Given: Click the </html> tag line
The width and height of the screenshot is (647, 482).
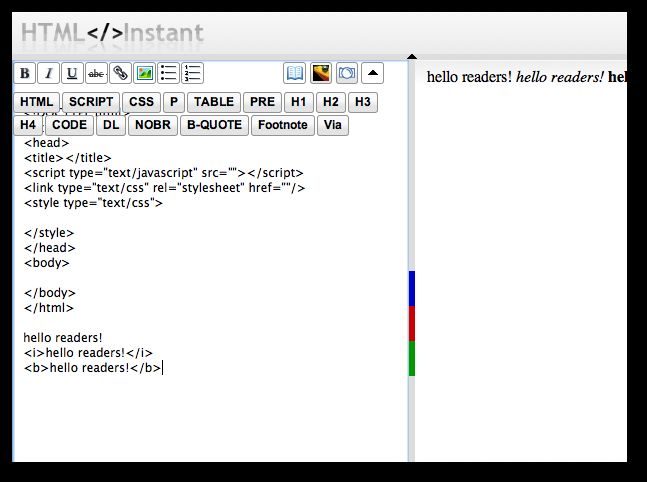Looking at the screenshot, I should (x=49, y=308).
